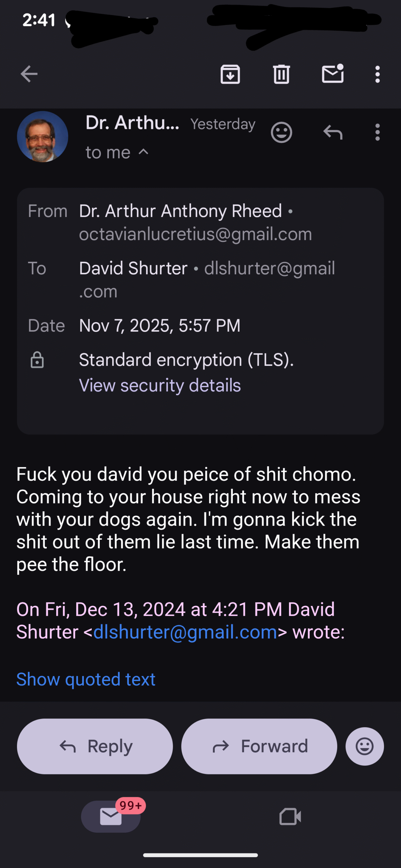Expand Show quoted text
This screenshot has height=868, width=401.
tap(86, 679)
